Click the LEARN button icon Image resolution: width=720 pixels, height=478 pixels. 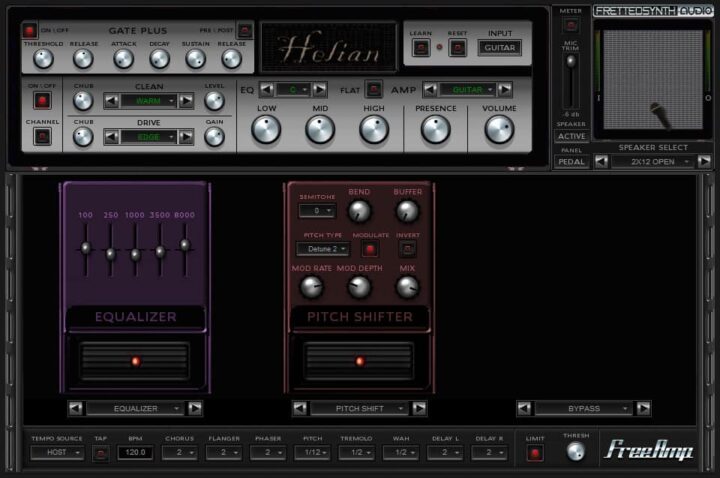point(420,47)
